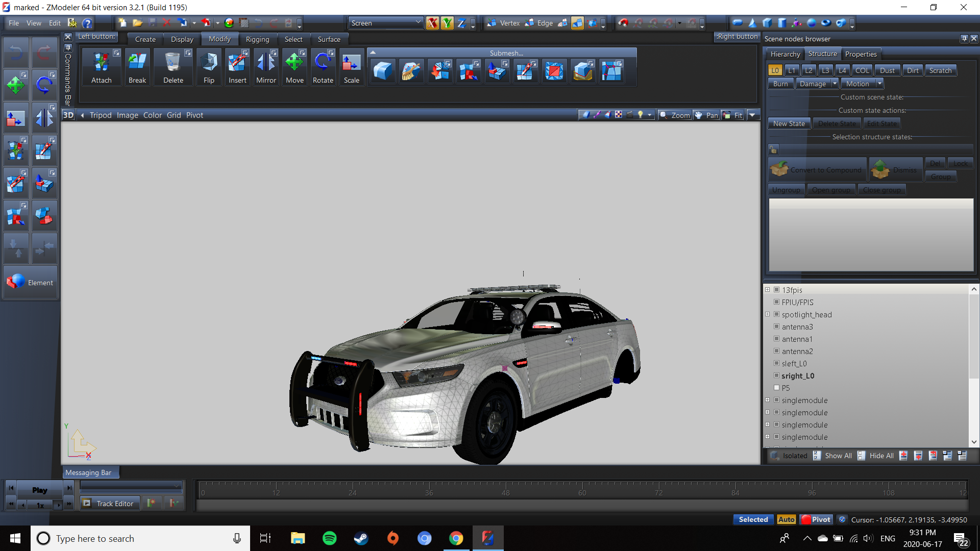Expand the spotlight_head tree node
This screenshot has height=551, width=980.
point(767,314)
